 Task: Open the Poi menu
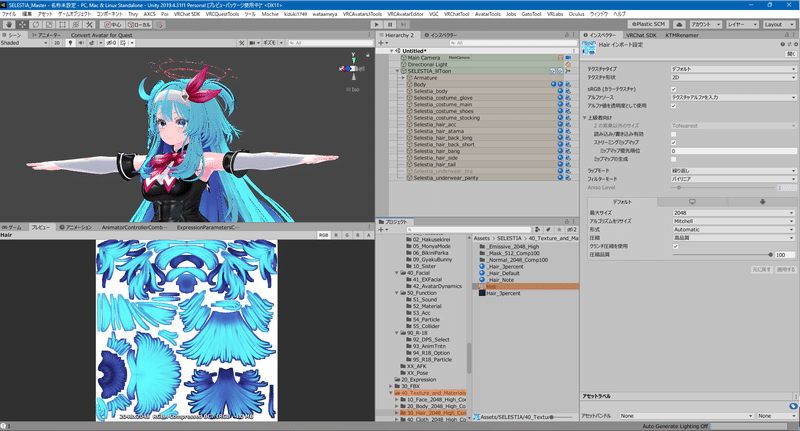pos(164,14)
